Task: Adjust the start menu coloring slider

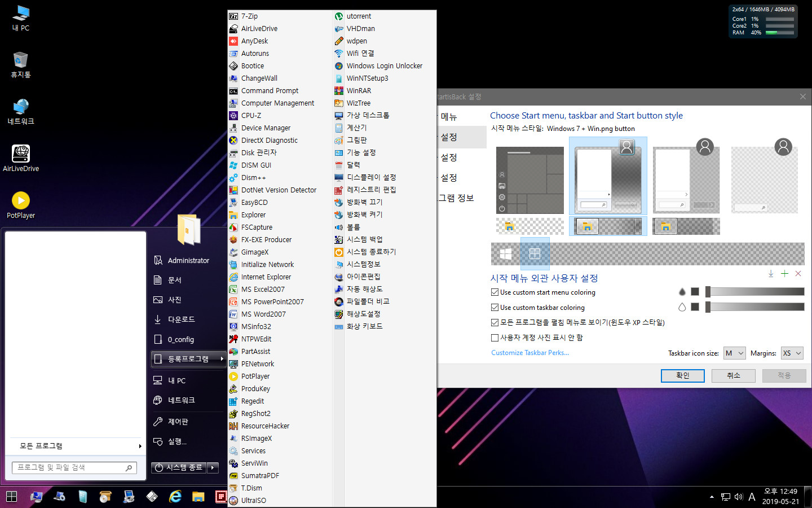Action: 754,292
